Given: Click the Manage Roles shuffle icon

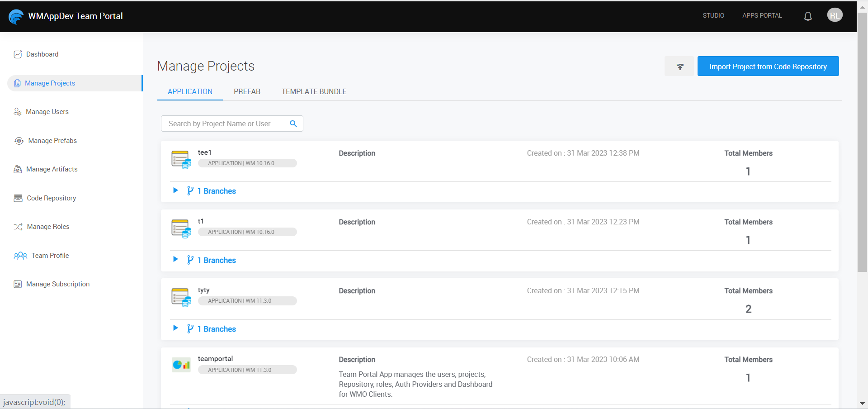Looking at the screenshot, I should tap(18, 227).
